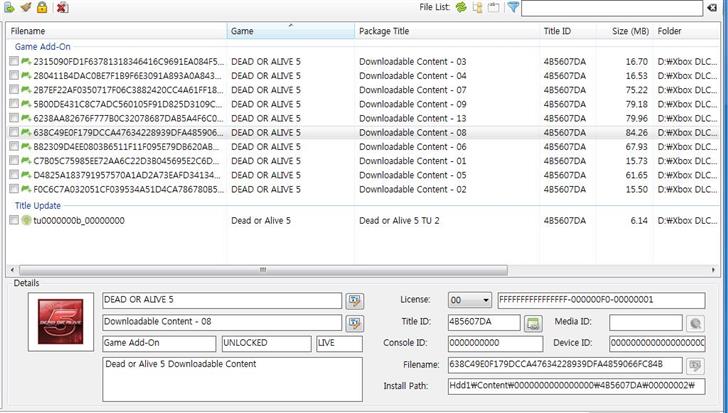Check the box for file 882309D4EE08...
Image resolution: width=728 pixels, height=413 pixels.
[x=14, y=147]
